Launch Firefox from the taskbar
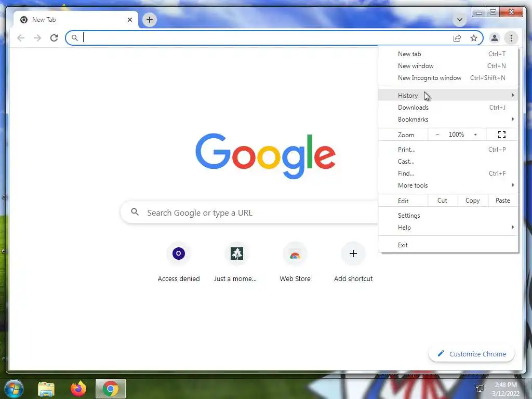Image resolution: width=532 pixels, height=399 pixels. point(78,389)
